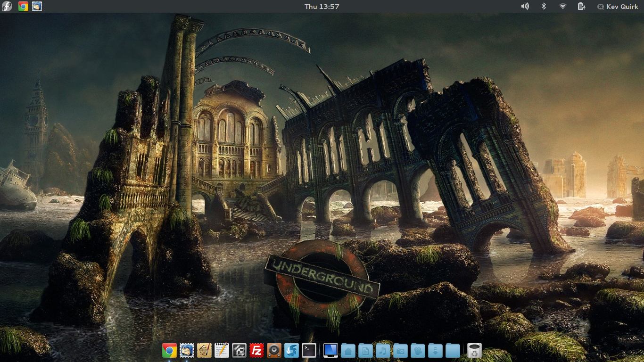Open the Documents folder in dock

point(365,351)
